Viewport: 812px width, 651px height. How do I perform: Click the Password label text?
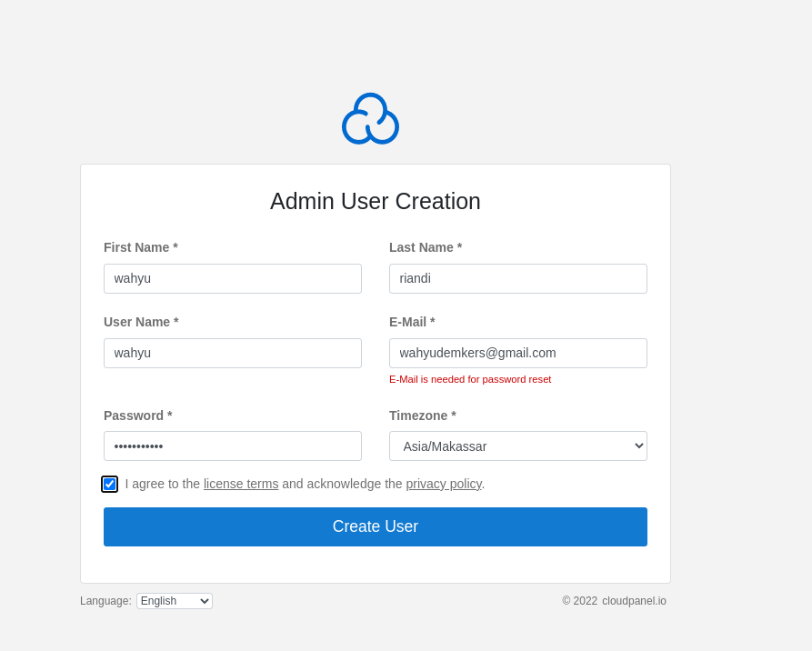137,416
